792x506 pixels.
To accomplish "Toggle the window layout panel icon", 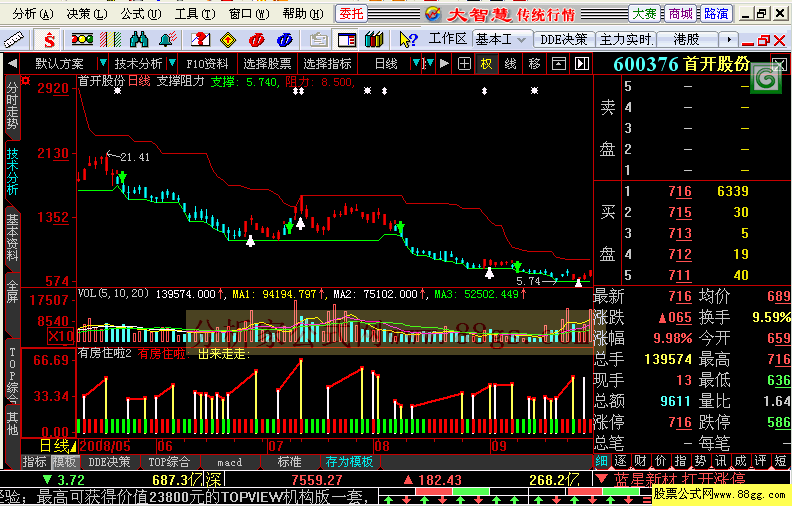I will (347, 39).
